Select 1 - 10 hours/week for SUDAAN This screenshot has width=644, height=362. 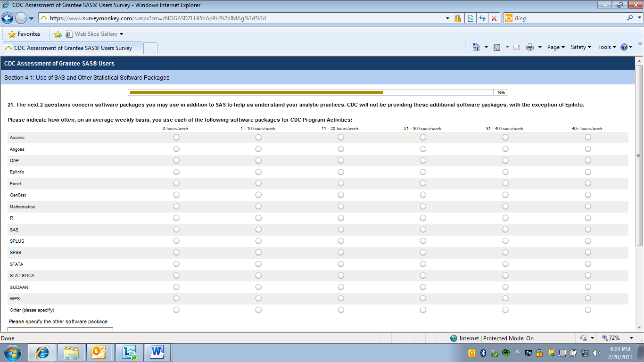point(258,287)
